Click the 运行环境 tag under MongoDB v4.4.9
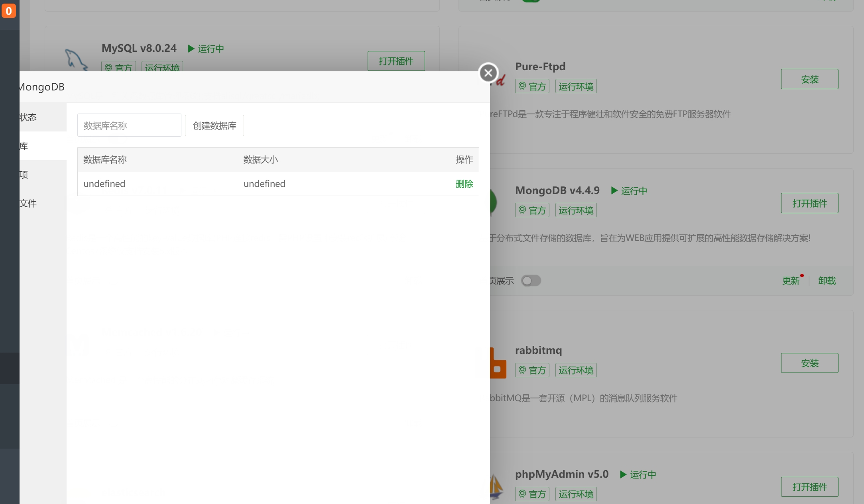This screenshot has height=504, width=864. click(x=576, y=210)
